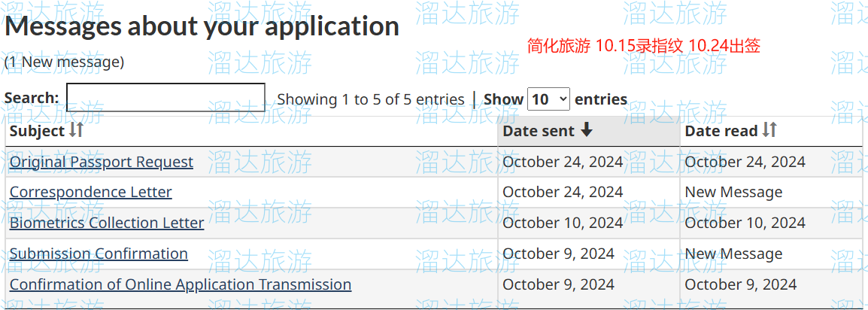This screenshot has width=868, height=310.
Task: Click the Showing 1 to 5 entries text
Action: coord(371,99)
